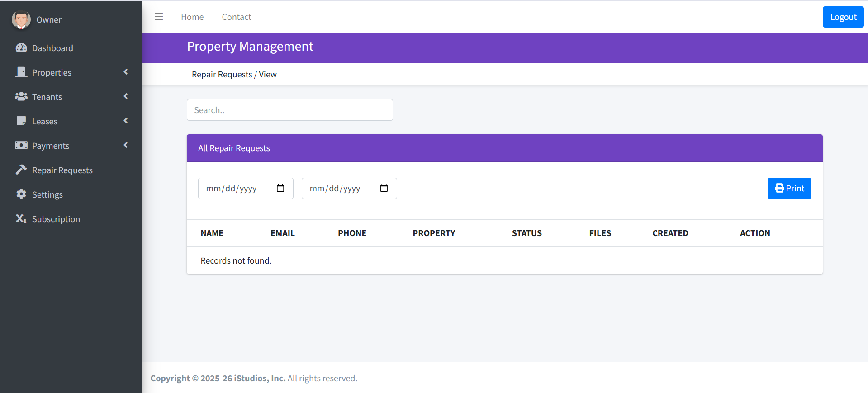Expand the Properties submenu arrow
The width and height of the screenshot is (868, 393).
[126, 72]
